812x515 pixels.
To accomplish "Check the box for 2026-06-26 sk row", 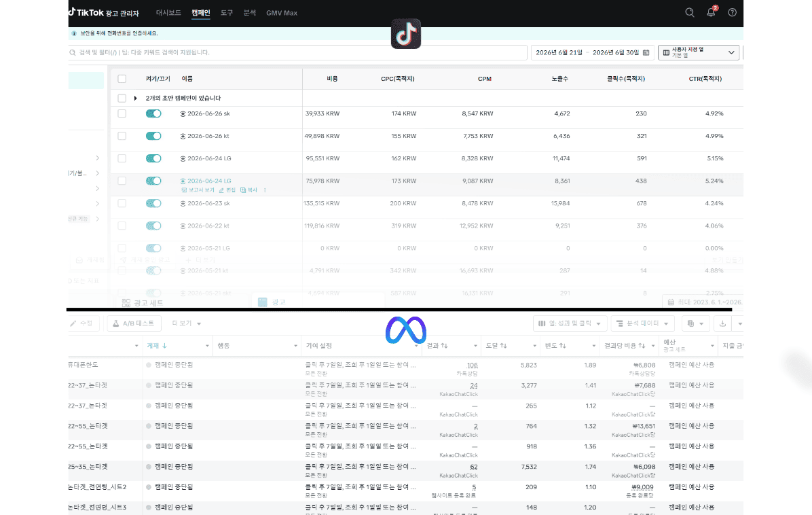I will (122, 113).
